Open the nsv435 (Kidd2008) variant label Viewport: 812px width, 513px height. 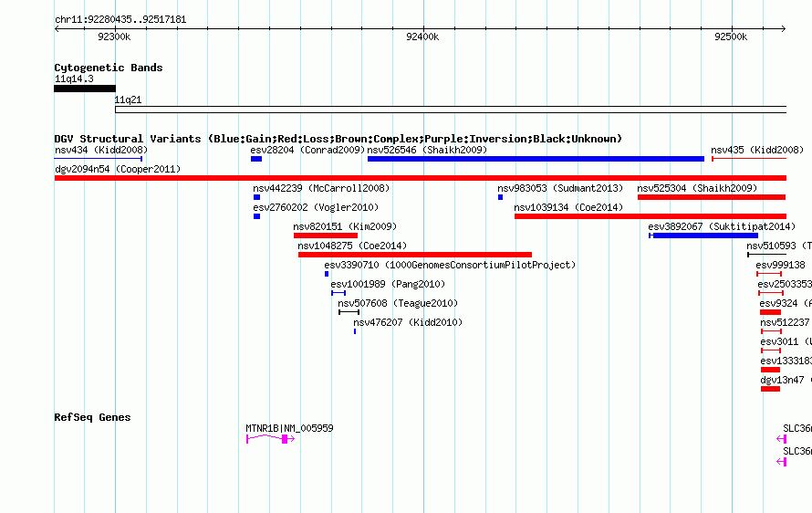757,150
